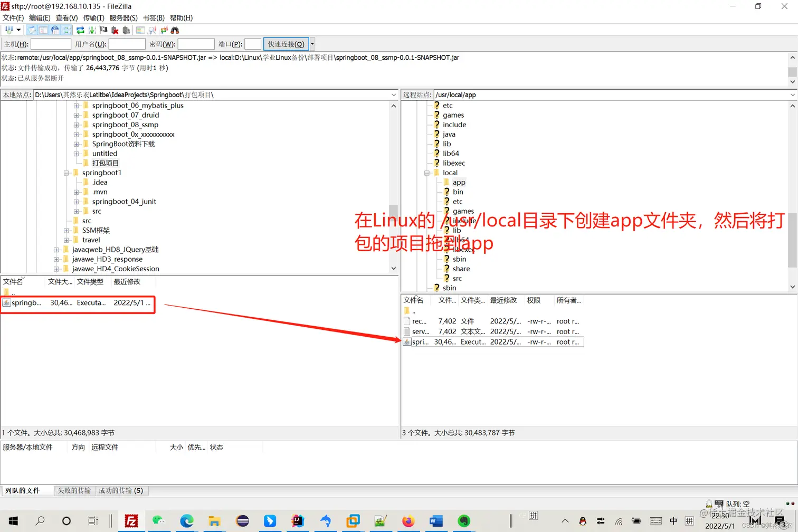The image size is (798, 532).
Task: Open the Site Manager dropdown arrow
Action: (x=18, y=30)
